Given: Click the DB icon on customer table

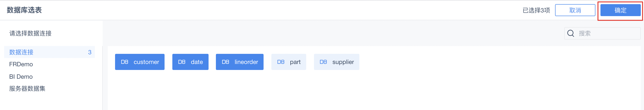Looking at the screenshot, I should point(124,62).
